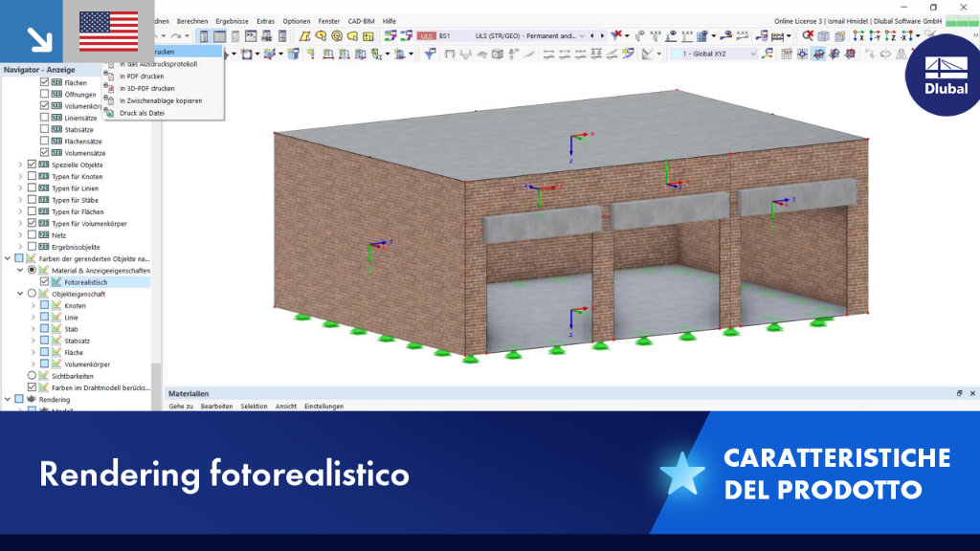This screenshot has width=980, height=551.
Task: Select the filter funnel icon in second toolbar
Action: click(430, 54)
